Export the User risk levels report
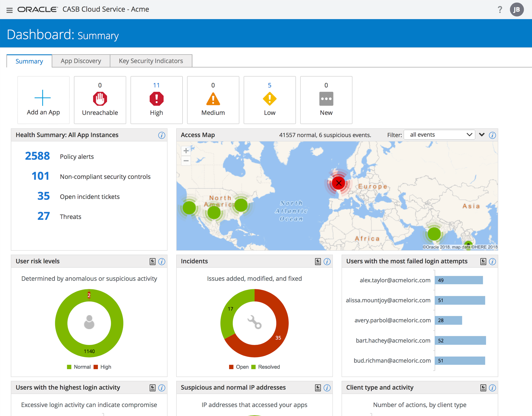532x416 pixels. 153,262
